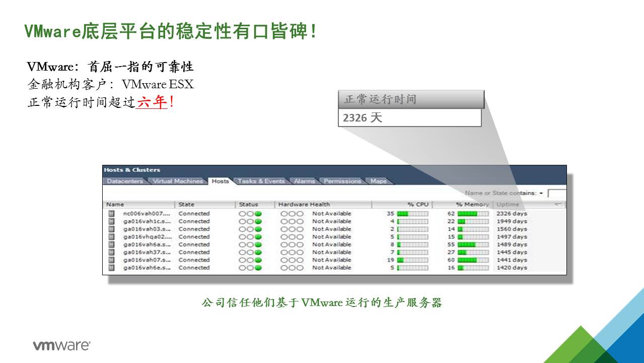The height and width of the screenshot is (363, 644).
Task: Click hardware health circles for ga016vah37
Action: 292,252
